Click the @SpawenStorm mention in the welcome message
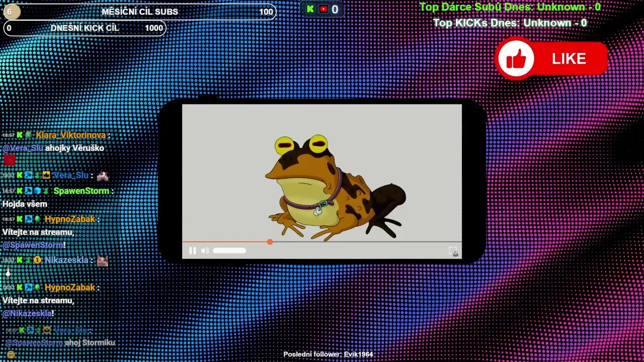This screenshot has height=362, width=644. click(x=33, y=245)
